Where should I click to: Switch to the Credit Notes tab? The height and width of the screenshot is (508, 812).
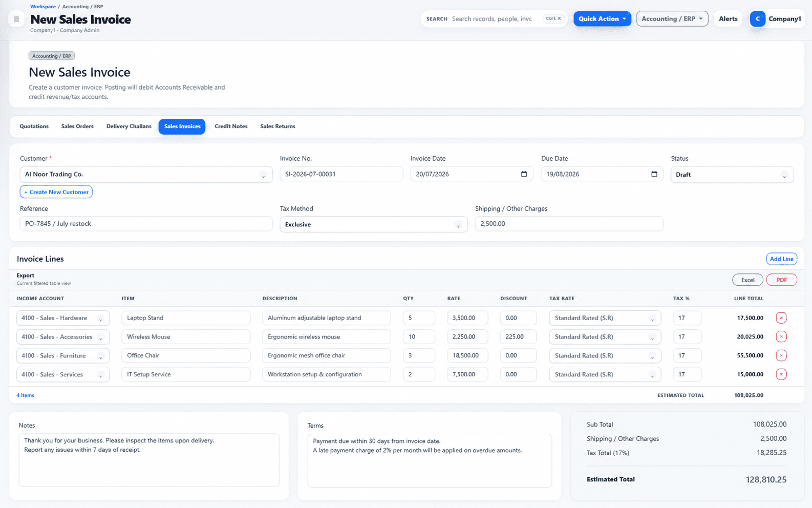point(231,126)
